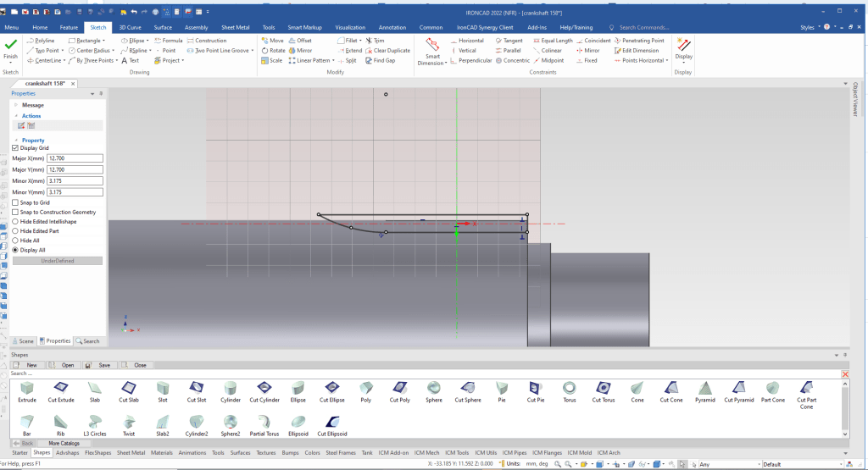Apply the Tangent constraint
The height and width of the screenshot is (470, 868).
509,40
